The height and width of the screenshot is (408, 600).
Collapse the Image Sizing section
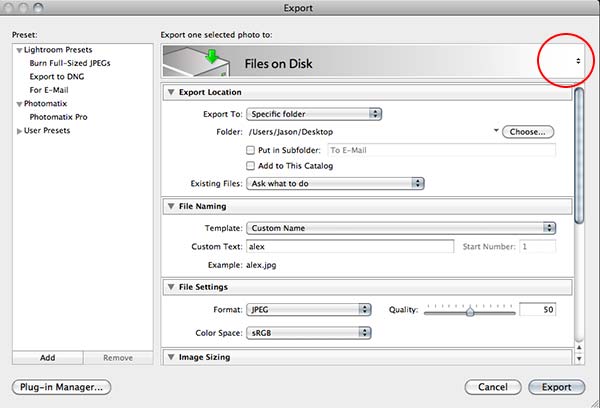(x=171, y=357)
